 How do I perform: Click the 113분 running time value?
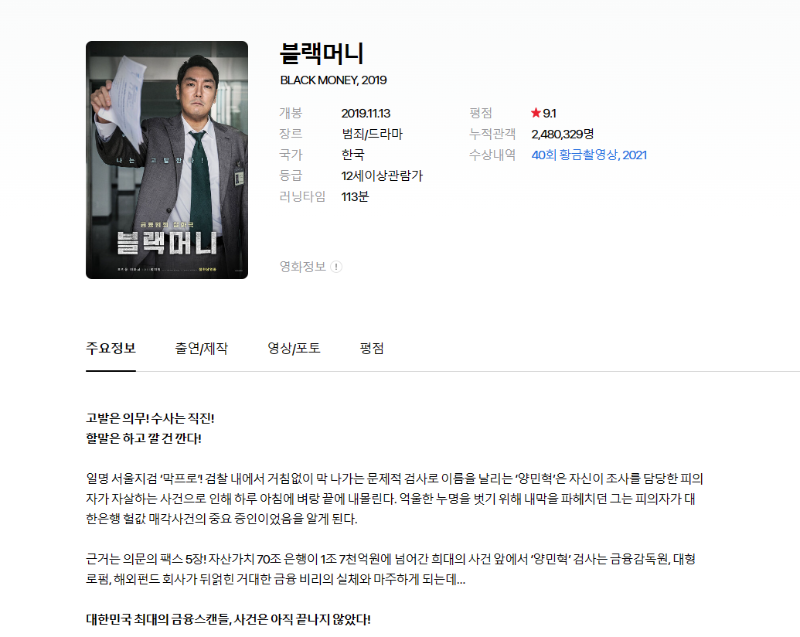[x=355, y=197]
